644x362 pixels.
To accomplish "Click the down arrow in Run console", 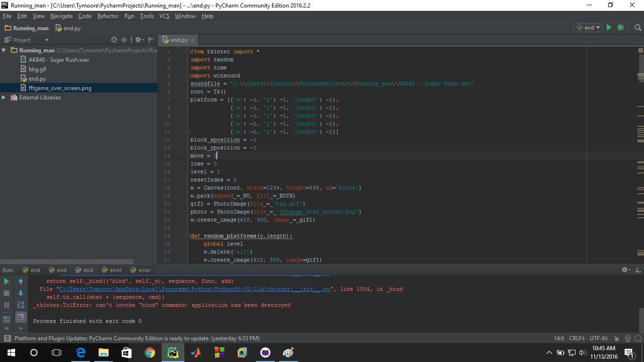I will click(21, 293).
